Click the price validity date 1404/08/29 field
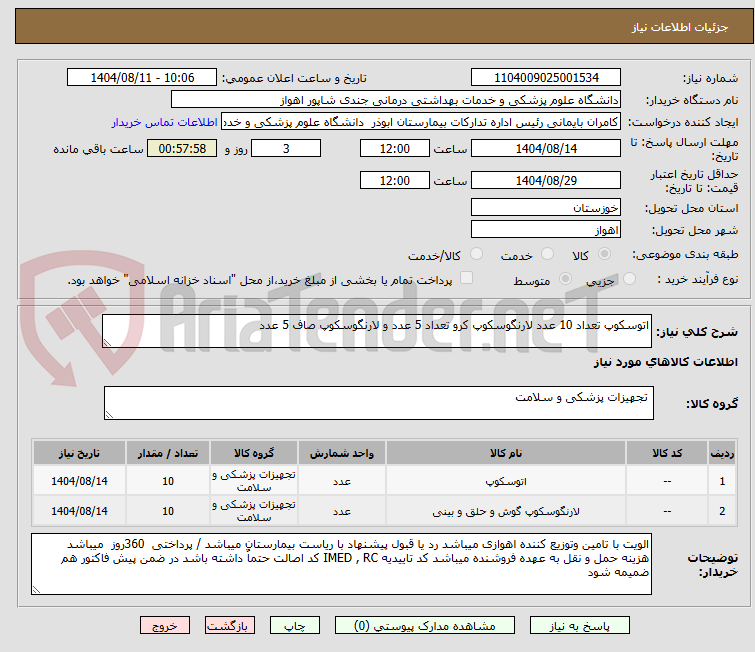This screenshot has width=755, height=652. coord(546,181)
